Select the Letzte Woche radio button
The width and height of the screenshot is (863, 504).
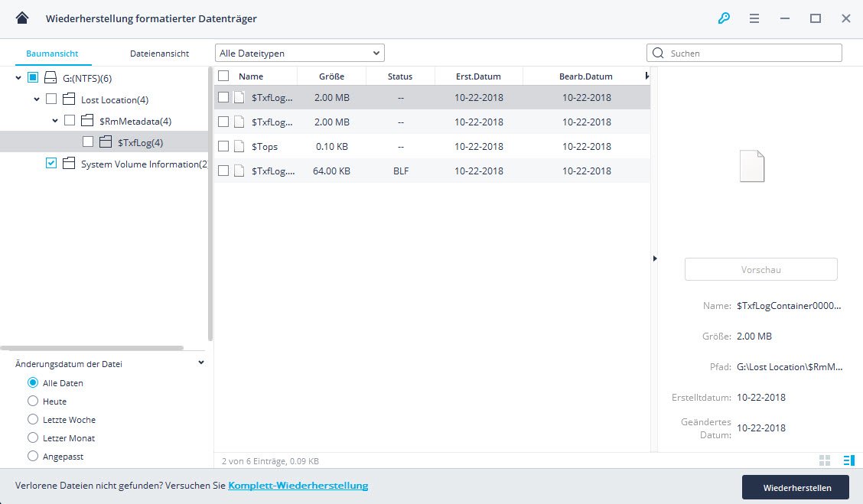(33, 419)
